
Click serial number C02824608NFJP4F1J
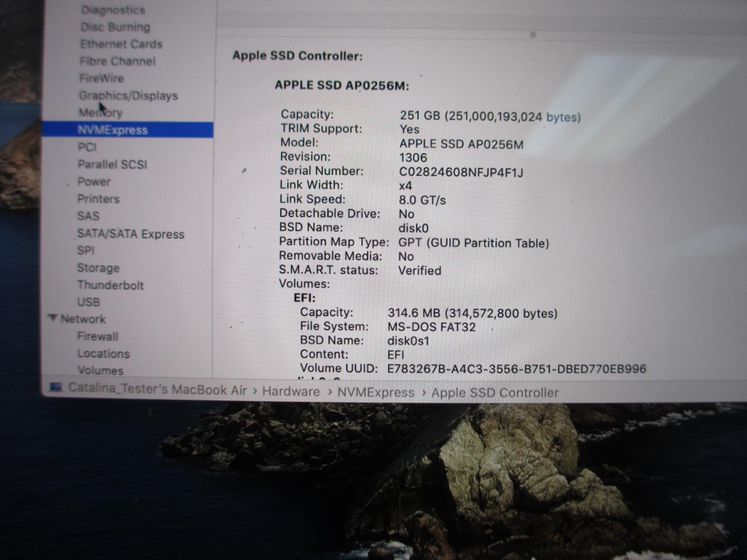pyautogui.click(x=461, y=172)
